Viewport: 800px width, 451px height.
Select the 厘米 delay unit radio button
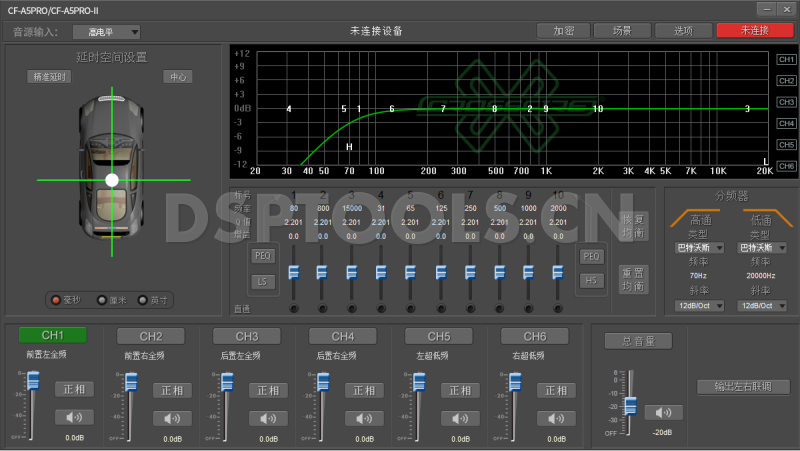point(101,299)
